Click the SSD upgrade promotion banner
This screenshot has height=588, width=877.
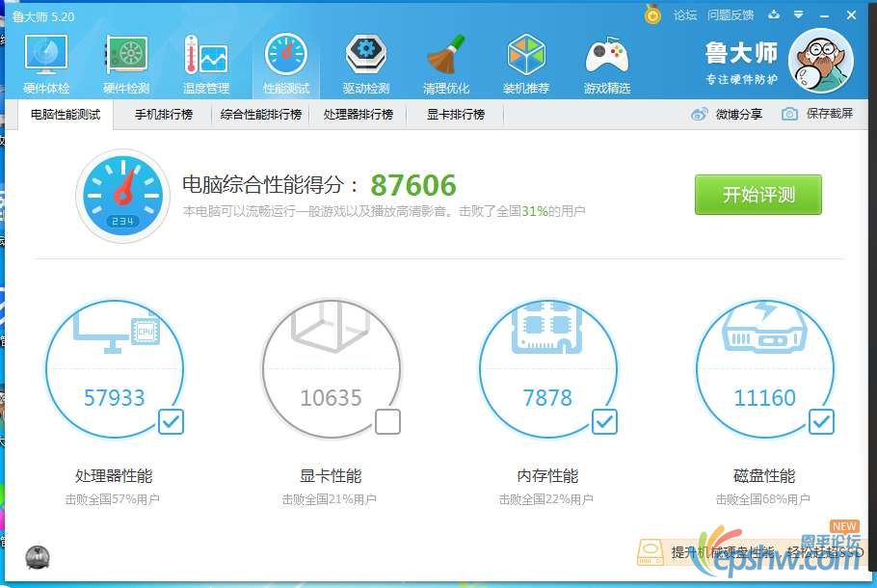pyautogui.click(x=751, y=551)
